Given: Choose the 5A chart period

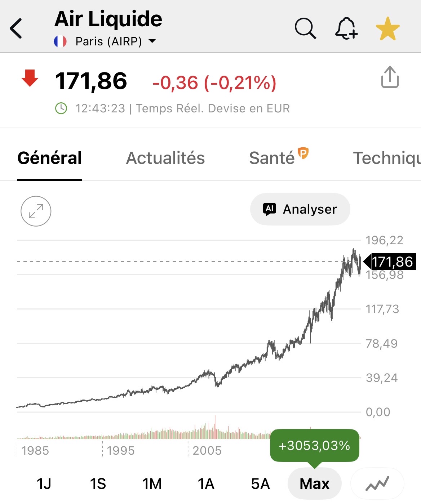Looking at the screenshot, I should click(x=260, y=483).
